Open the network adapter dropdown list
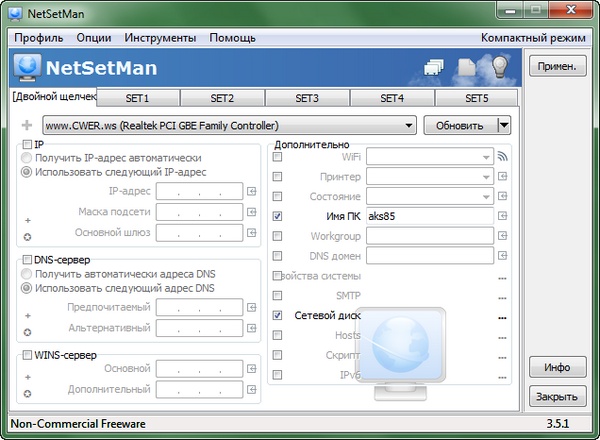This screenshot has height=440, width=600. pos(409,126)
